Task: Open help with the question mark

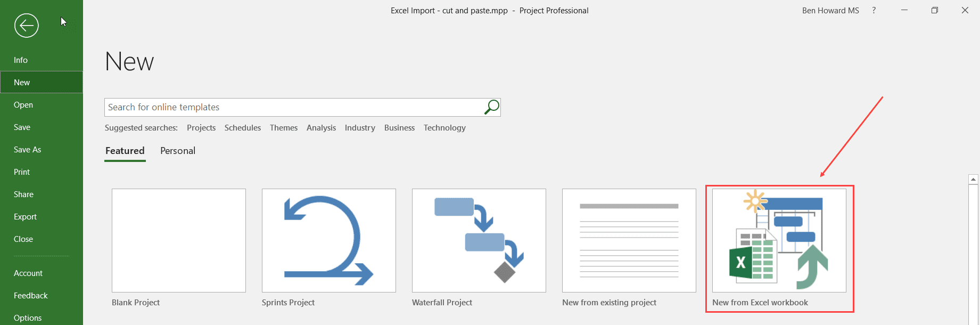Action: coord(874,10)
